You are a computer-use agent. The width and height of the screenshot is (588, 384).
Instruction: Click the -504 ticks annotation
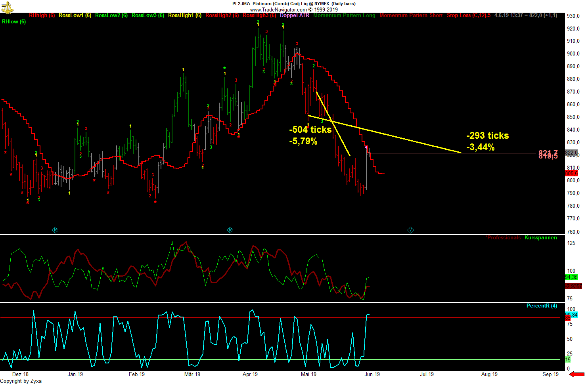click(x=310, y=130)
